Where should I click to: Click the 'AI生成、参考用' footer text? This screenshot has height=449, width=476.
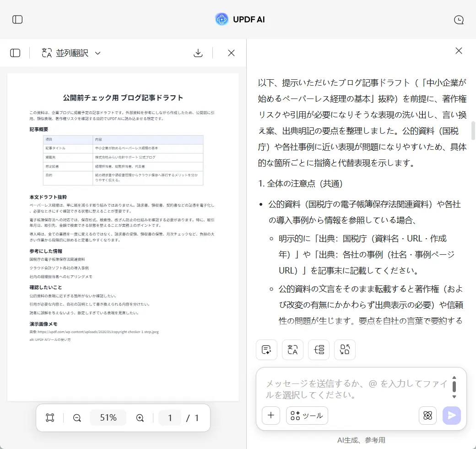(x=361, y=440)
